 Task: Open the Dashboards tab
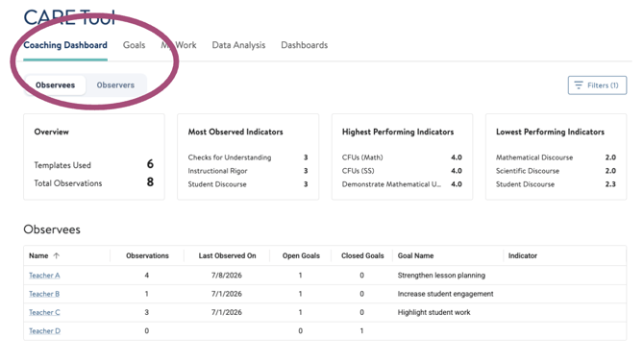pyautogui.click(x=305, y=45)
